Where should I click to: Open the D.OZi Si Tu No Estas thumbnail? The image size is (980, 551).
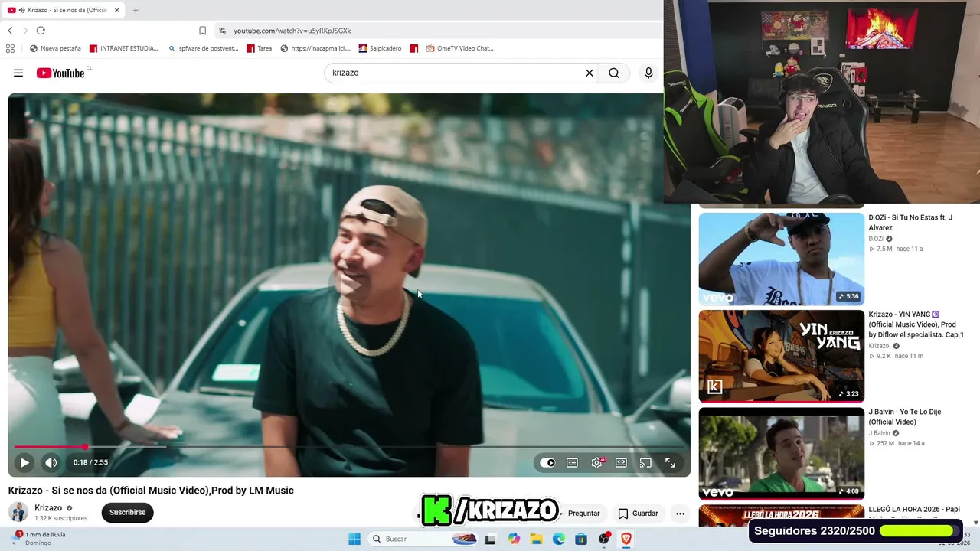coord(781,259)
